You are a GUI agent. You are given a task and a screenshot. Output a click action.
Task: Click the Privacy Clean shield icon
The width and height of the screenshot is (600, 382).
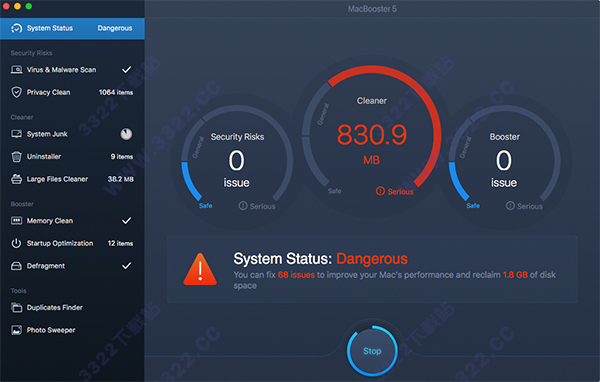(x=16, y=92)
